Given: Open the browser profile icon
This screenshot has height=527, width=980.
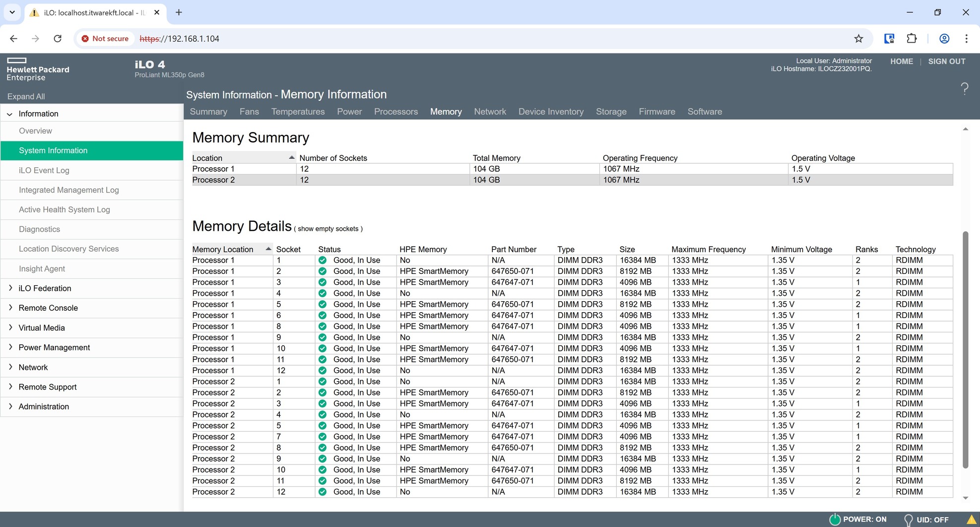Looking at the screenshot, I should coord(944,39).
